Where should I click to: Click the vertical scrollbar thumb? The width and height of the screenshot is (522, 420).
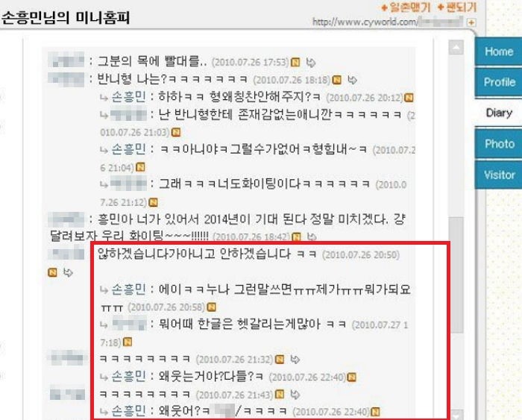coord(456,275)
